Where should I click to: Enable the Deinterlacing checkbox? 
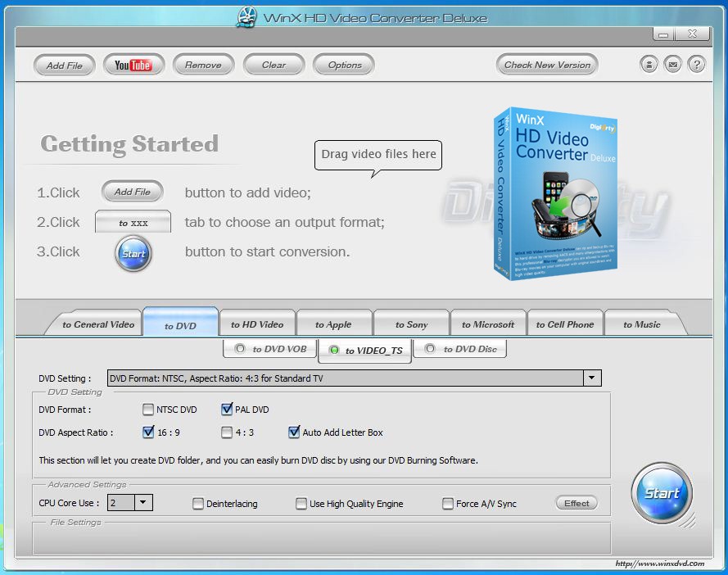pyautogui.click(x=198, y=504)
